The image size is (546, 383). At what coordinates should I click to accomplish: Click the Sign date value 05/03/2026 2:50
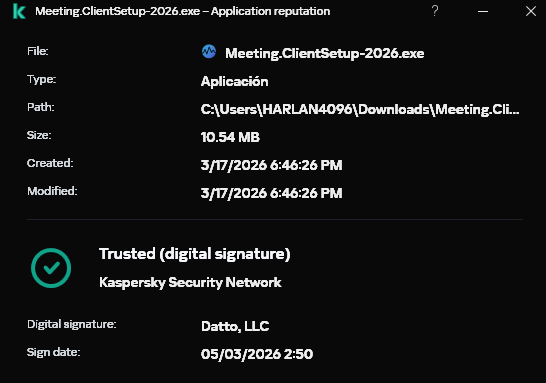tap(257, 354)
